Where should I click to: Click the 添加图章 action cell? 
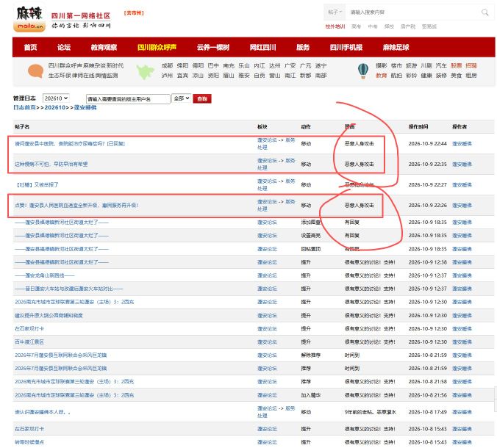(x=310, y=223)
